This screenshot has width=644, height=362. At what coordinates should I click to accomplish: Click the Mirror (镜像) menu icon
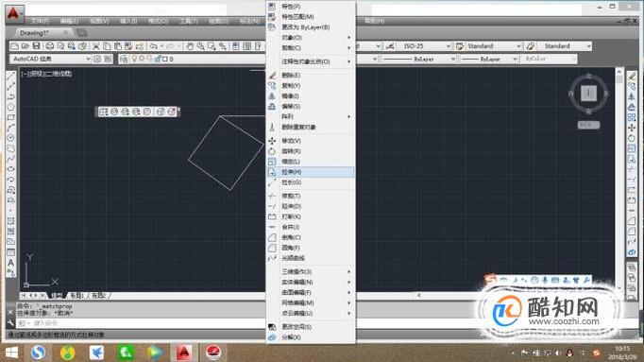tap(272, 95)
